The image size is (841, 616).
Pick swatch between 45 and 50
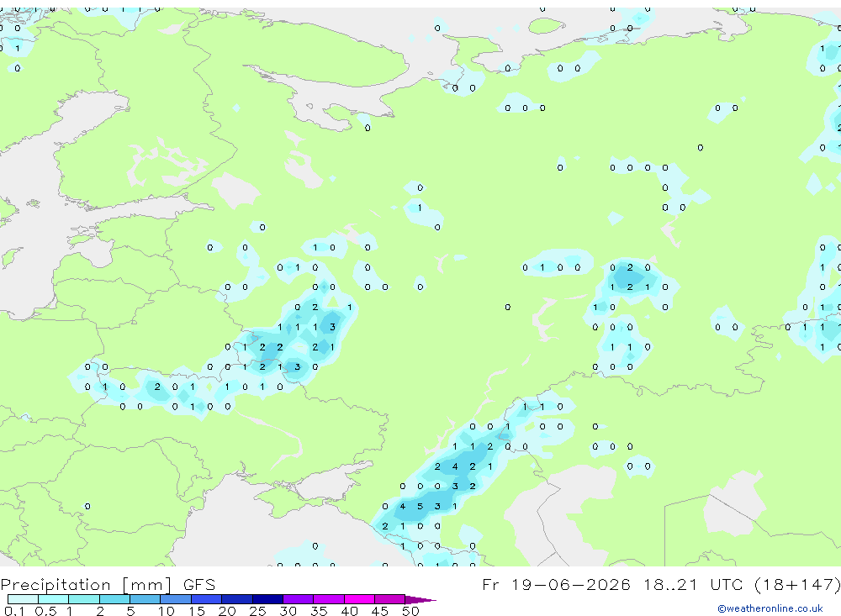click(x=390, y=599)
